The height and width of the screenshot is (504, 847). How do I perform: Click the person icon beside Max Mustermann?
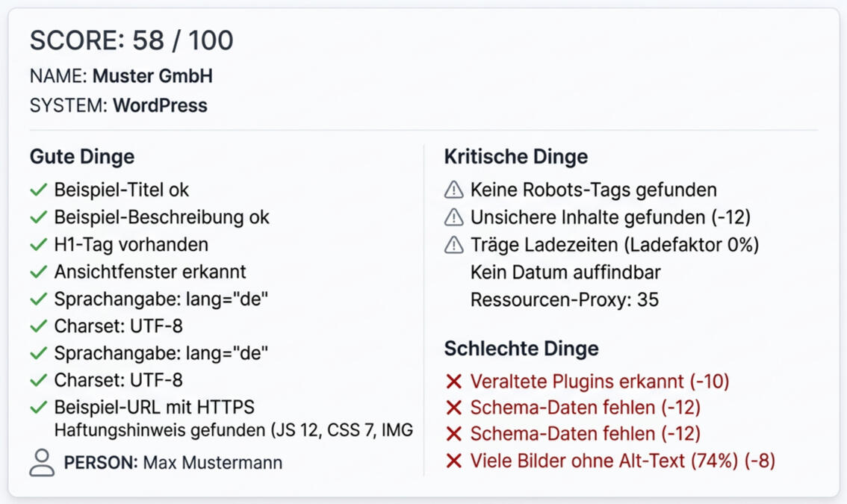click(x=42, y=462)
